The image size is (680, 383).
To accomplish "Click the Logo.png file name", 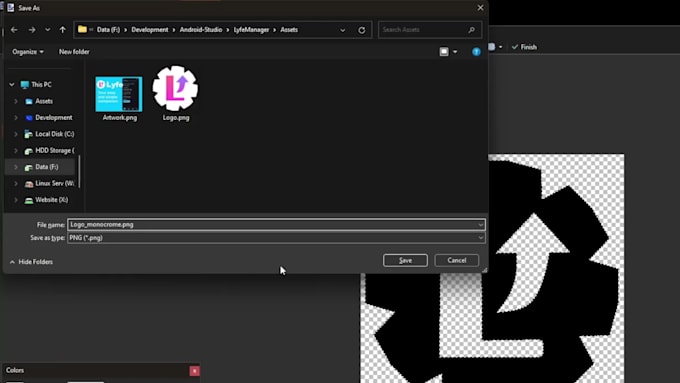I will click(x=176, y=118).
